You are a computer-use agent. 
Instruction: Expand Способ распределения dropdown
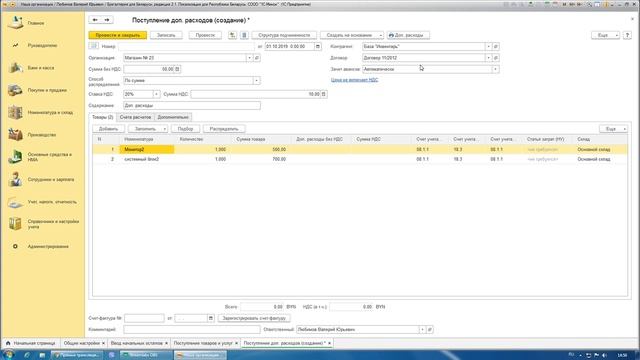pyautogui.click(x=256, y=80)
